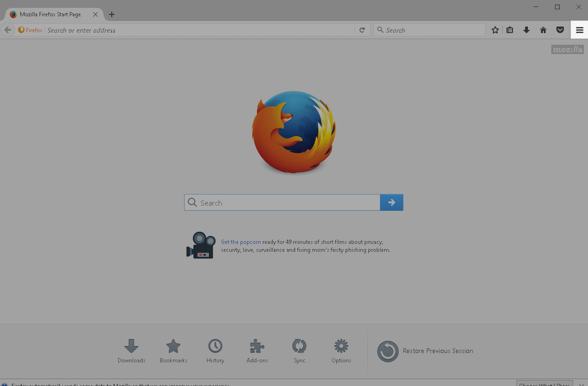The image size is (588, 386).
Task: Click the bookmark star icon in toolbar
Action: [495, 30]
